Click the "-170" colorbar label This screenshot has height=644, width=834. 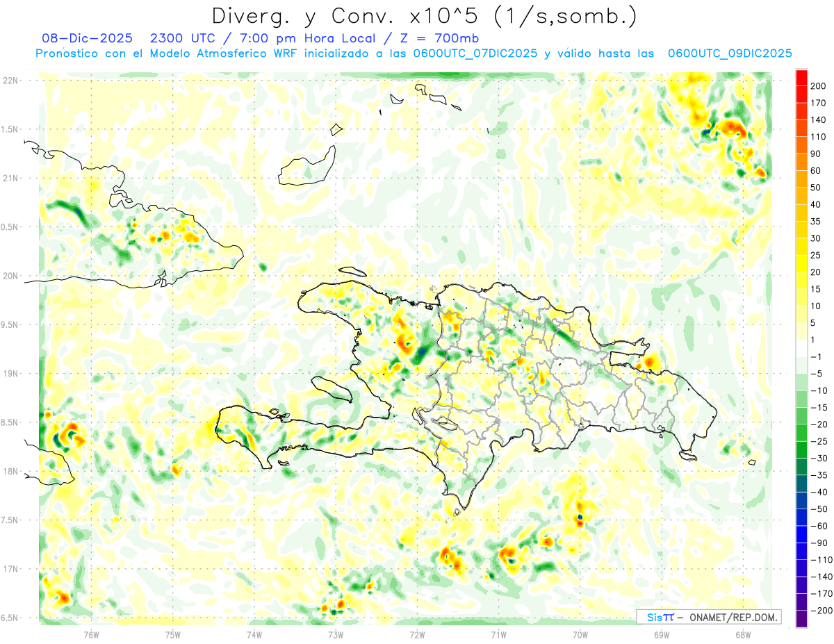(x=823, y=593)
